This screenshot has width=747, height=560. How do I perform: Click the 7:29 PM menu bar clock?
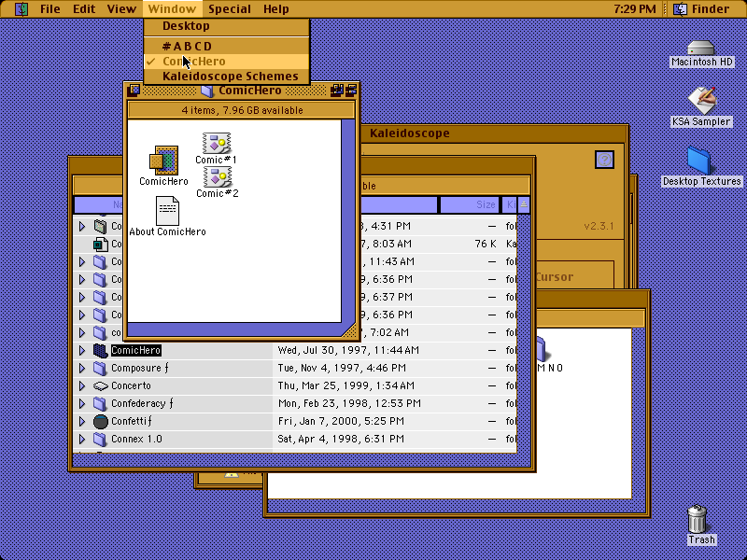(635, 8)
